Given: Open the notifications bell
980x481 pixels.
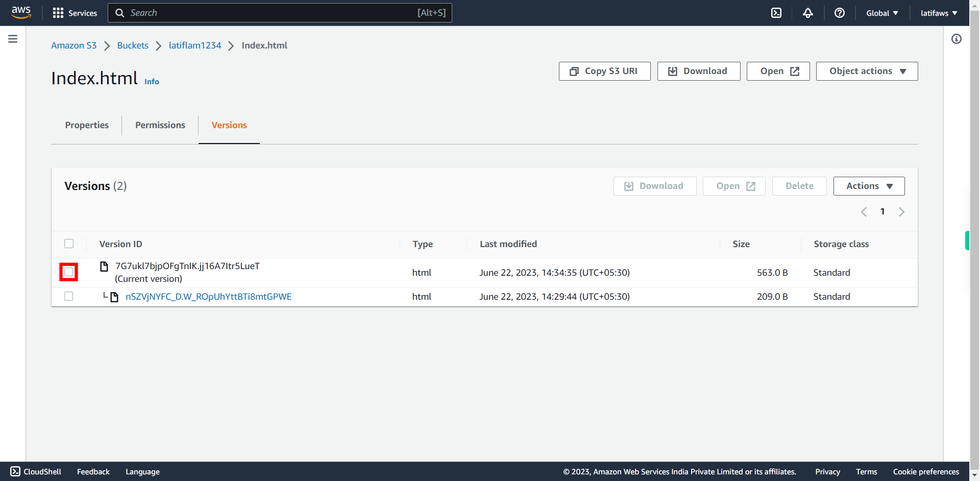Looking at the screenshot, I should click(808, 13).
